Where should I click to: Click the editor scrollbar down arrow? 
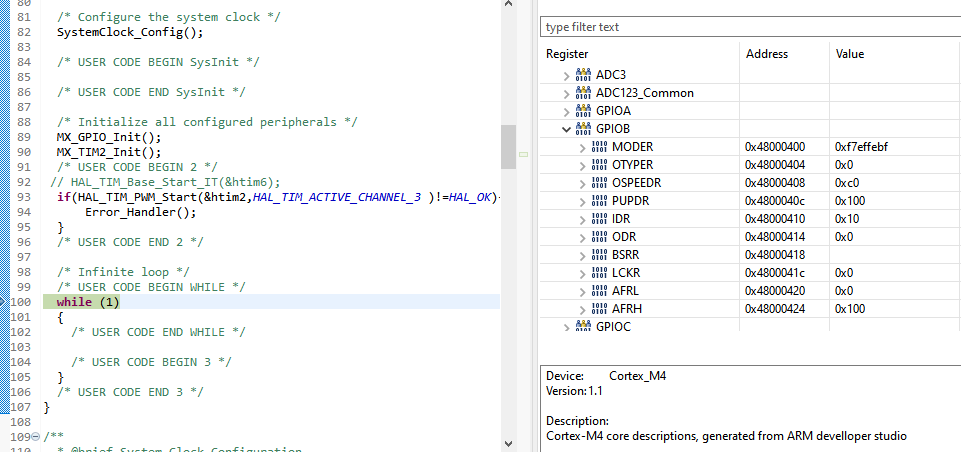coord(509,443)
